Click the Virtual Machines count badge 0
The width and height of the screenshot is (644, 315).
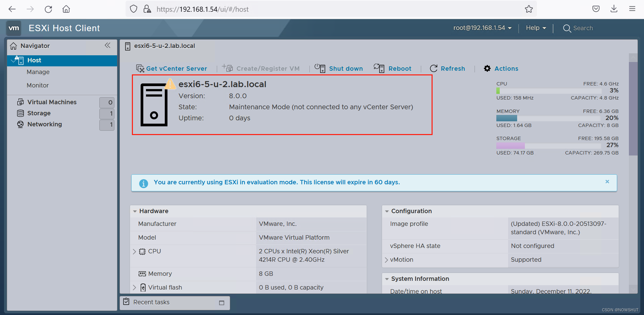107,103
